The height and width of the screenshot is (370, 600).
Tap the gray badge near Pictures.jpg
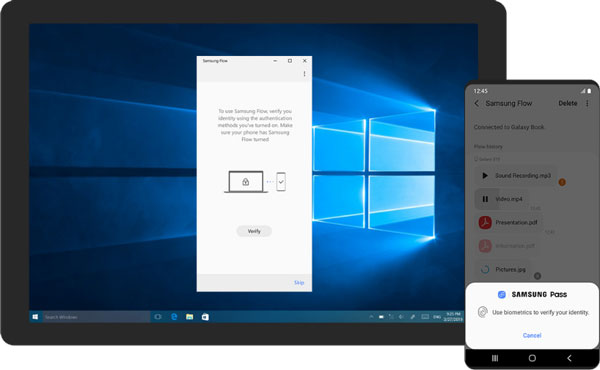click(537, 275)
